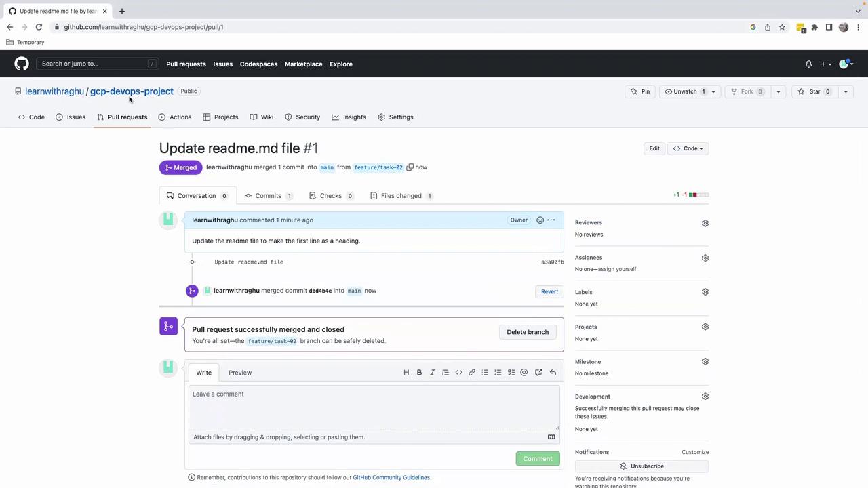Image resolution: width=868 pixels, height=488 pixels.
Task: Open the Insights tab
Action: click(x=349, y=117)
